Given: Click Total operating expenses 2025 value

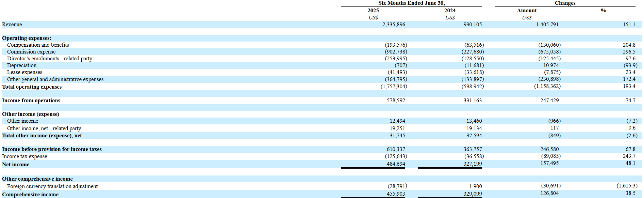Looking at the screenshot, I should click(x=394, y=87).
